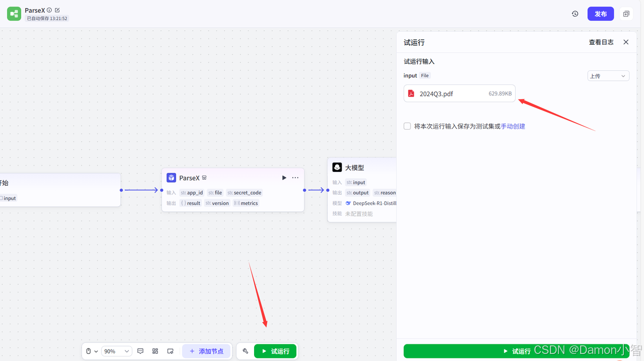The height and width of the screenshot is (361, 644).
Task: Select the 大模型 node title
Action: 354,167
